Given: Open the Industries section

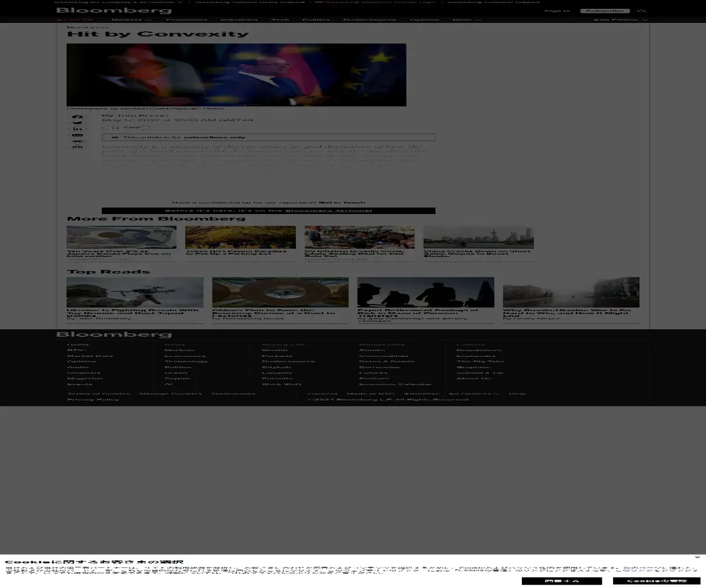Looking at the screenshot, I should pyautogui.click(x=239, y=20).
